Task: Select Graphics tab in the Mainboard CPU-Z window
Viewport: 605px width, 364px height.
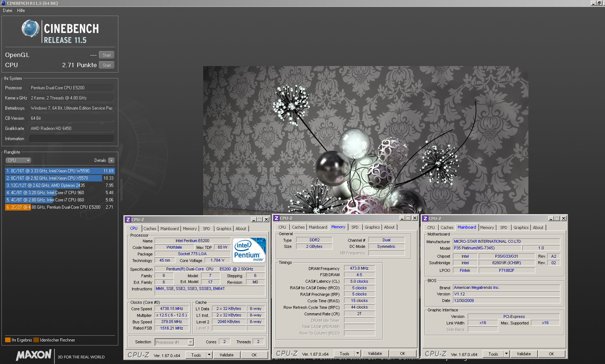Action: coord(521,228)
